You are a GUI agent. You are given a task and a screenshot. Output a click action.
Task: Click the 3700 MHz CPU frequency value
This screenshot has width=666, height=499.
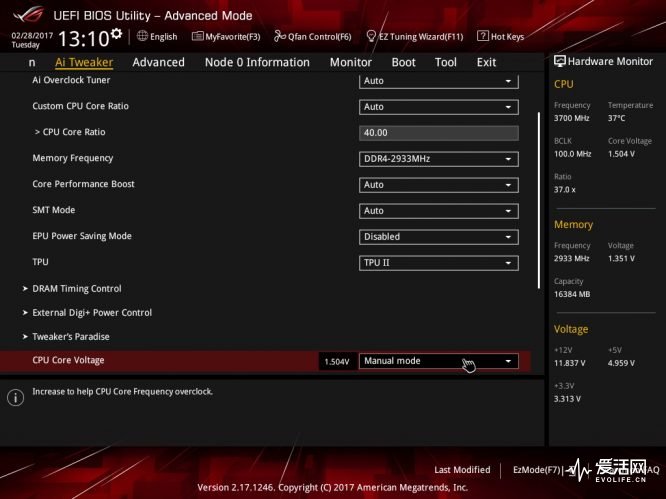571,118
